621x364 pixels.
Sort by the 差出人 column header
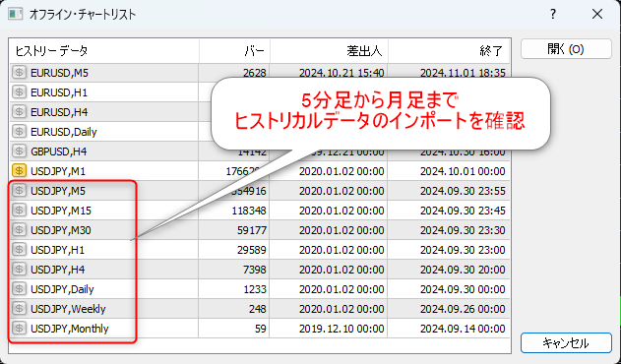pos(329,51)
